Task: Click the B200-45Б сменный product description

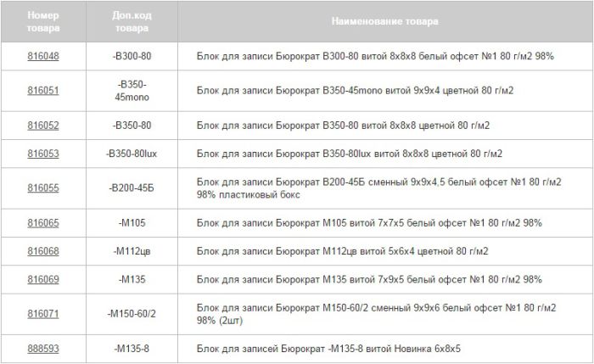Action: [378, 188]
